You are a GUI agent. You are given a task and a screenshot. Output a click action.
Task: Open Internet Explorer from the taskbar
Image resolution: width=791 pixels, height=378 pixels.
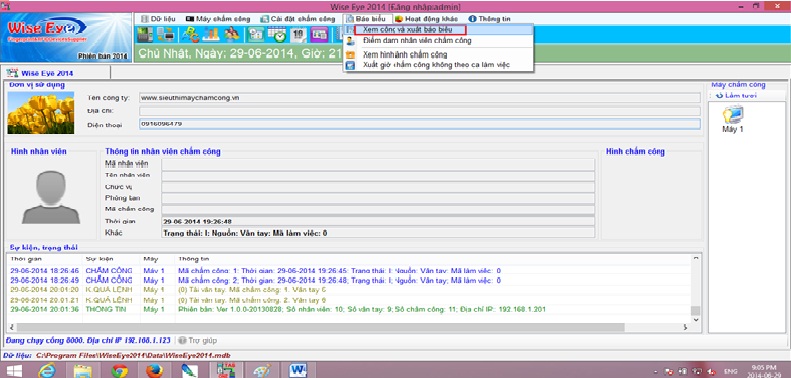coord(46,370)
